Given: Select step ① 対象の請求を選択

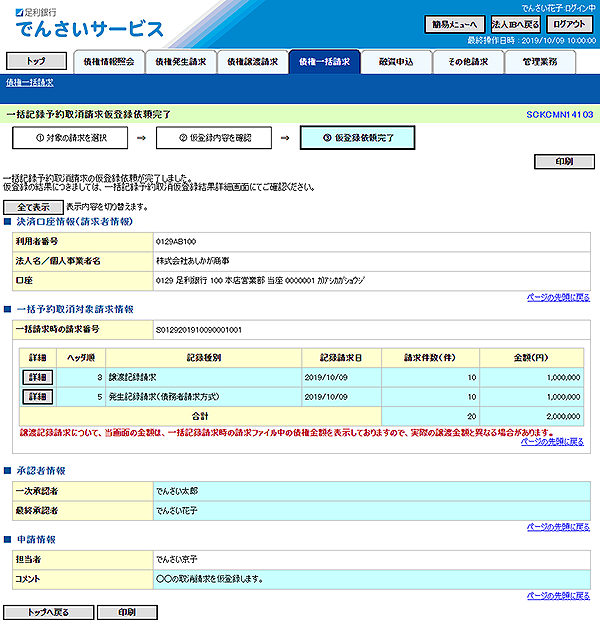Looking at the screenshot, I should pos(70,138).
